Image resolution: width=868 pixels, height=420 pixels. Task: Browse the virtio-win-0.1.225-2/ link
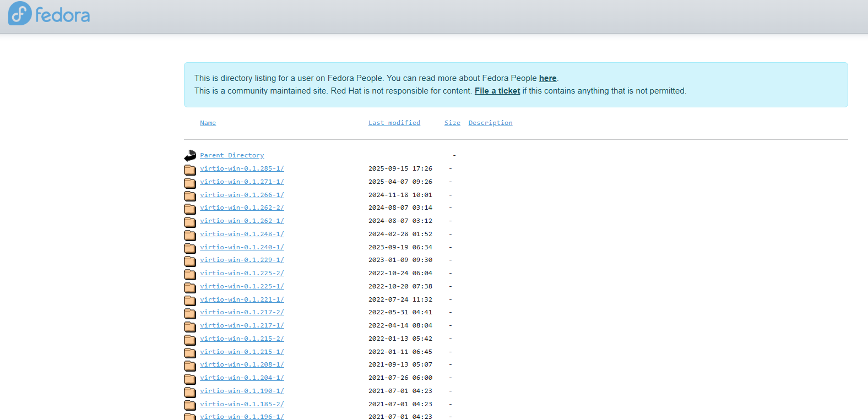(242, 273)
